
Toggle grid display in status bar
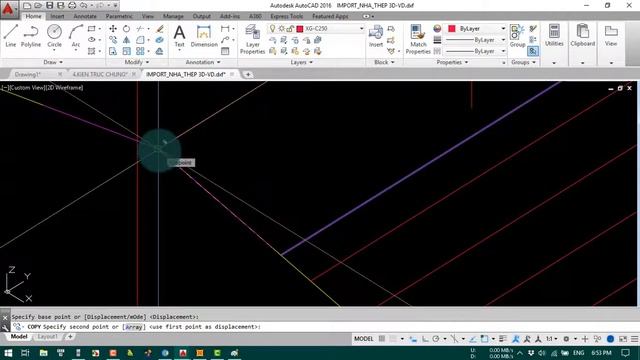click(382, 338)
